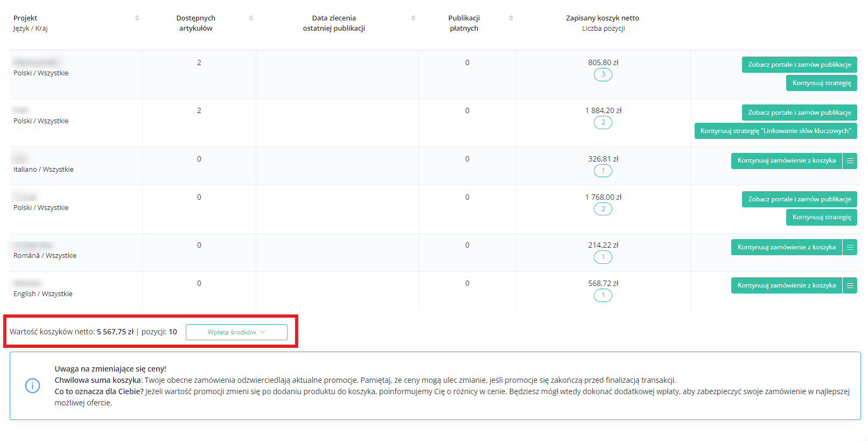
Task: Click the info icon in price warning
Action: point(32,386)
